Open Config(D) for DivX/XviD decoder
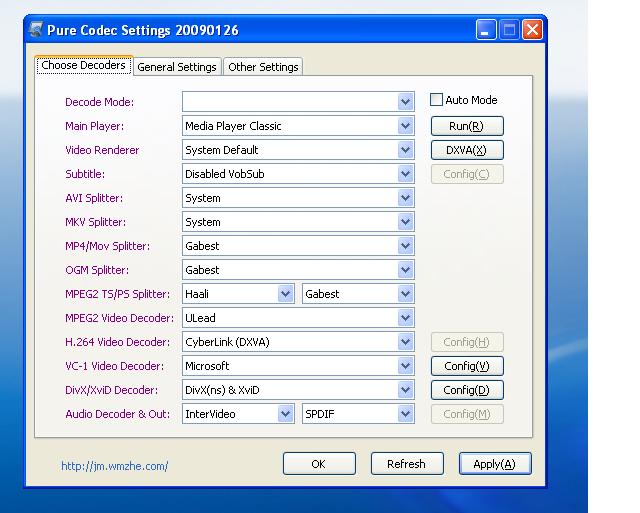The image size is (640, 513). click(467, 390)
